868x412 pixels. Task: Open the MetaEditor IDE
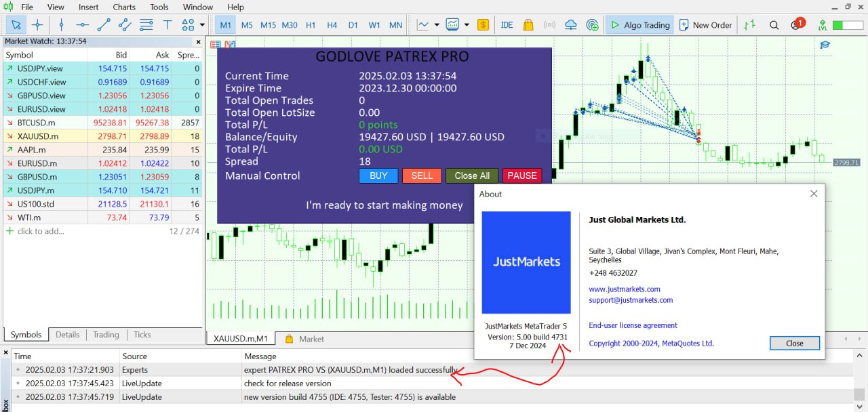tap(507, 25)
